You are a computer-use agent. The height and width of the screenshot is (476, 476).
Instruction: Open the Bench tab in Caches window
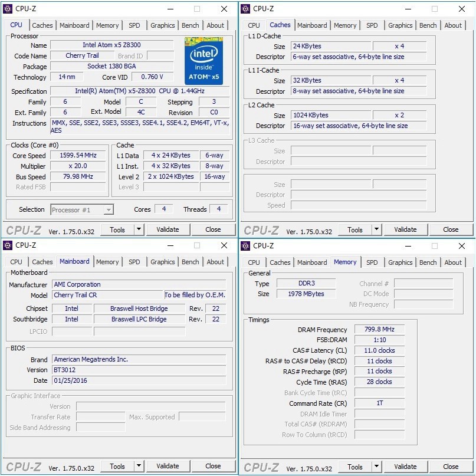pos(428,25)
